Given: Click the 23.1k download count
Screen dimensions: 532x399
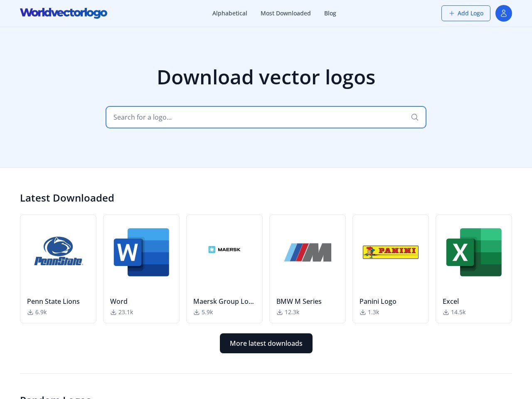Looking at the screenshot, I should 126,312.
